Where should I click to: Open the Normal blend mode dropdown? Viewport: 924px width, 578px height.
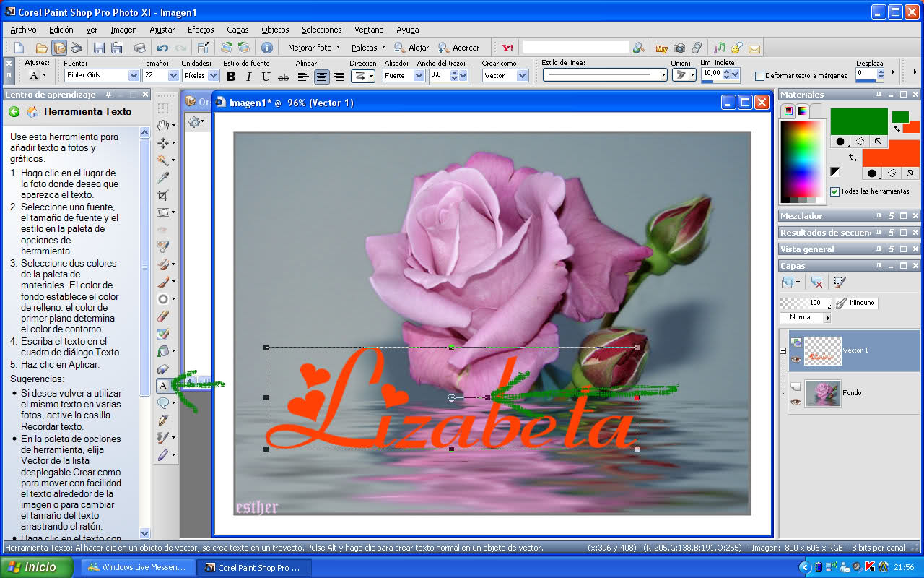tap(827, 317)
